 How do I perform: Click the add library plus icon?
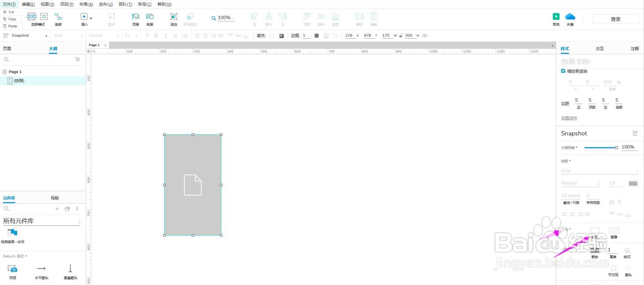coord(57,209)
